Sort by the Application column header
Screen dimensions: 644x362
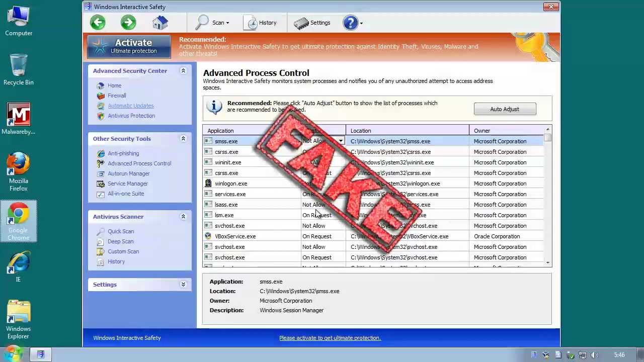pyautogui.click(x=252, y=131)
